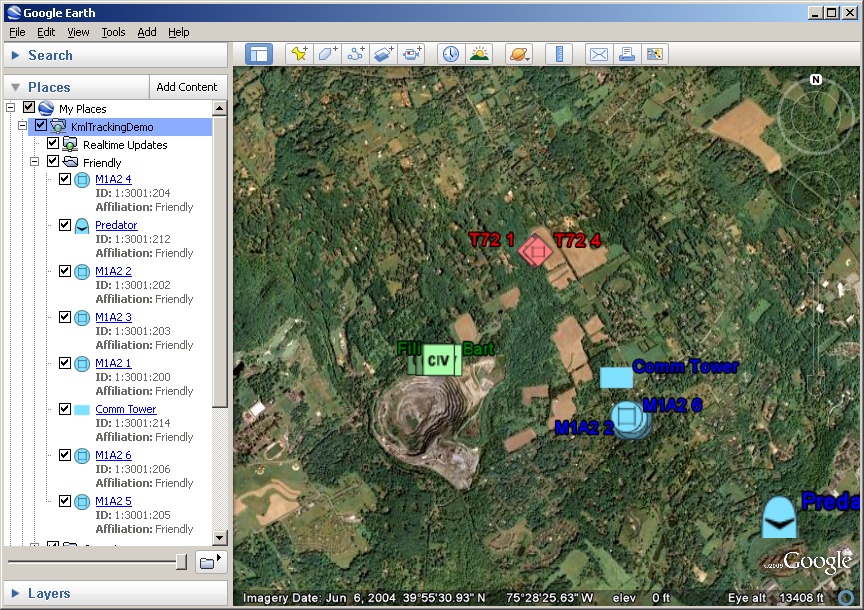Open the Tools menu
This screenshot has width=864, height=610.
pyautogui.click(x=113, y=32)
